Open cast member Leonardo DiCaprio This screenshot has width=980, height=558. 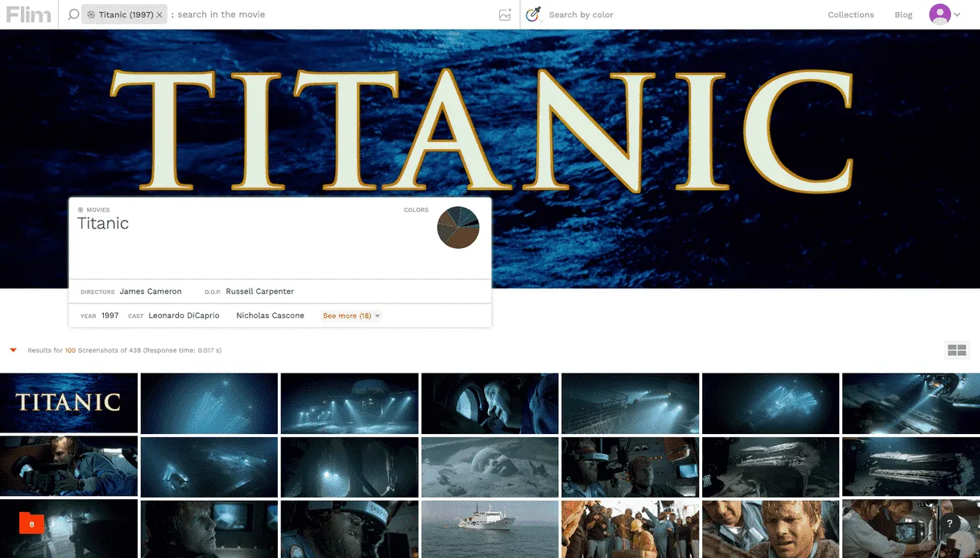tap(184, 316)
